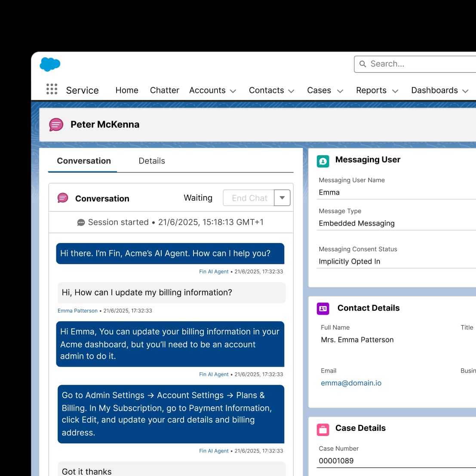The height and width of the screenshot is (476, 476).
Task: Open the Cases tab
Action: (319, 90)
